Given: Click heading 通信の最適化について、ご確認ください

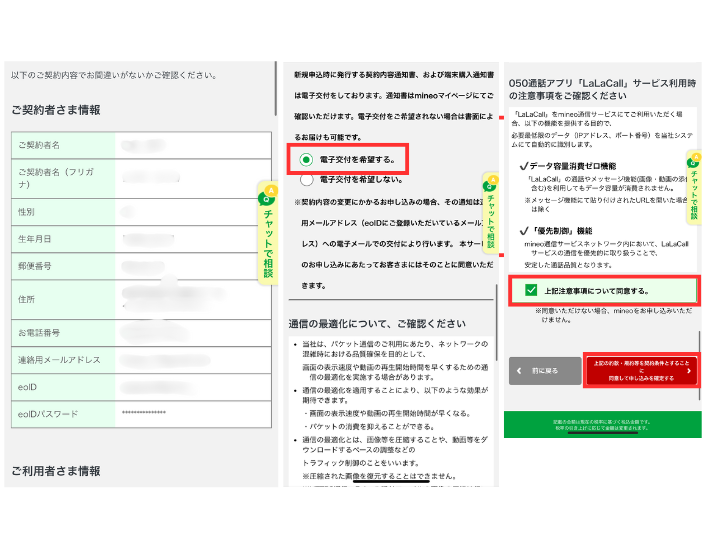Looking at the screenshot, I should [x=377, y=324].
